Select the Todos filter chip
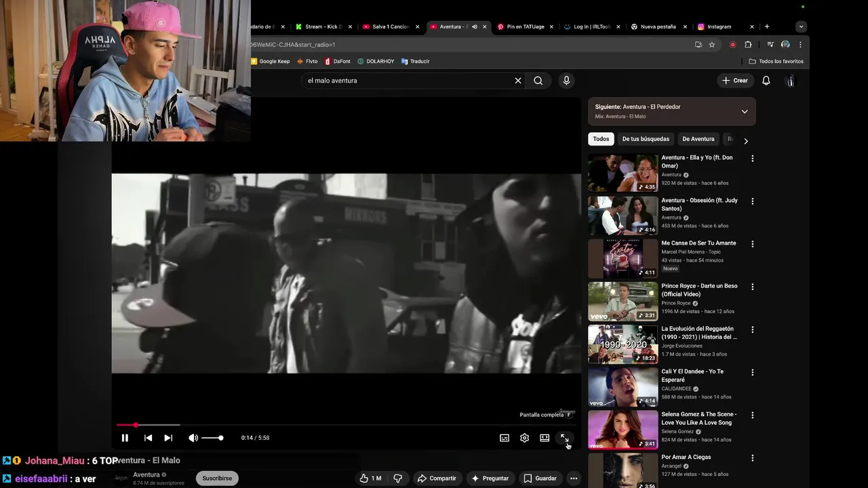The image size is (868, 488). [x=601, y=139]
